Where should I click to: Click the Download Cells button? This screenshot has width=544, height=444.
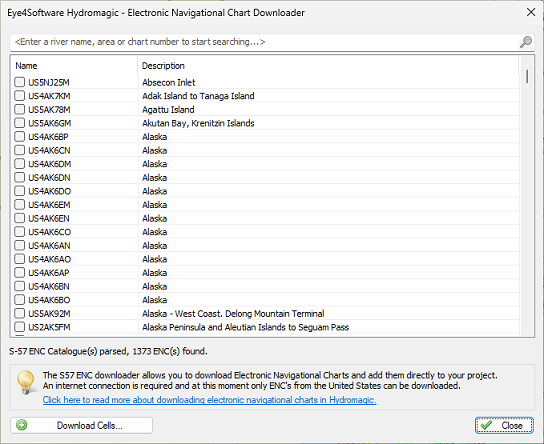tap(82, 425)
